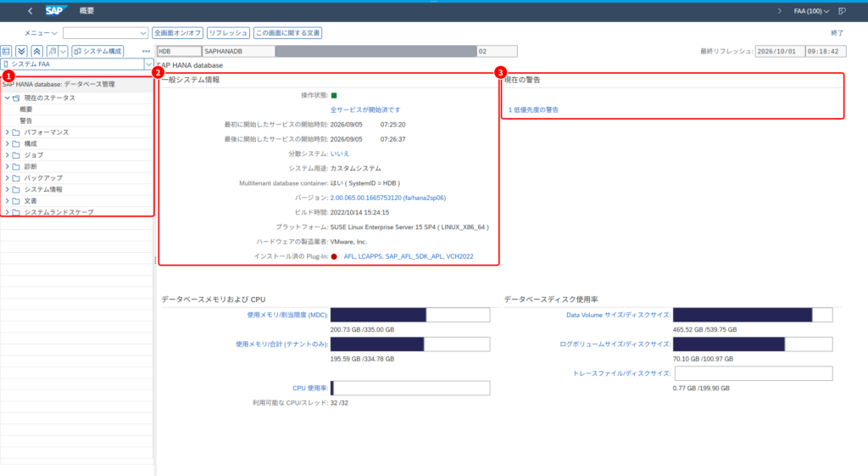Click the right chevron beside FAA (100)
Image resolution: width=868 pixels, height=476 pixels.
[780, 11]
